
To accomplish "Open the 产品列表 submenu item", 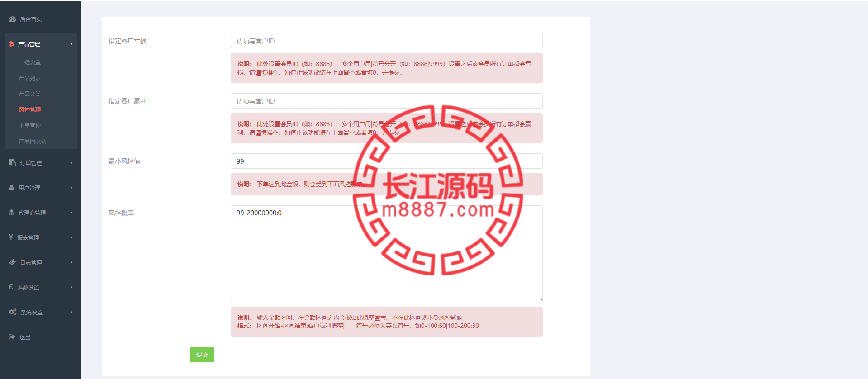I will point(30,78).
